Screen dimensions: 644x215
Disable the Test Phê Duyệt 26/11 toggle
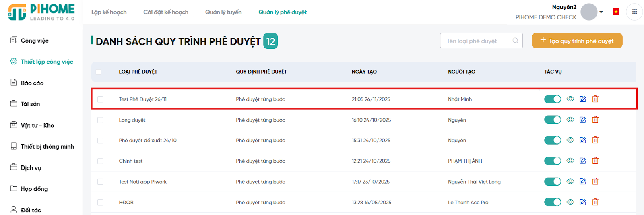coord(552,99)
